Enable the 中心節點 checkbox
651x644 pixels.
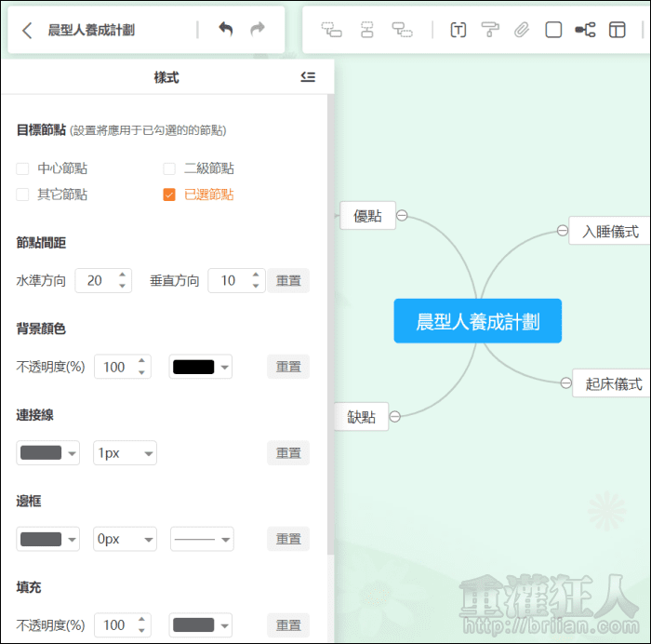pyautogui.click(x=23, y=168)
